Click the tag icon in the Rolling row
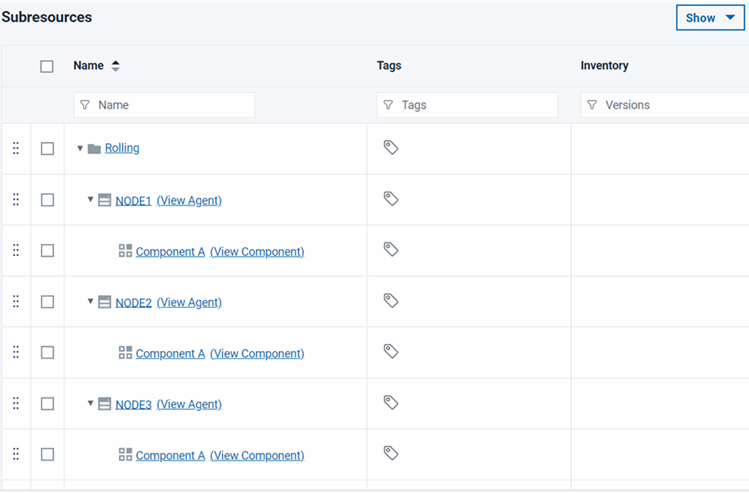The width and height of the screenshot is (749, 493). point(391,148)
